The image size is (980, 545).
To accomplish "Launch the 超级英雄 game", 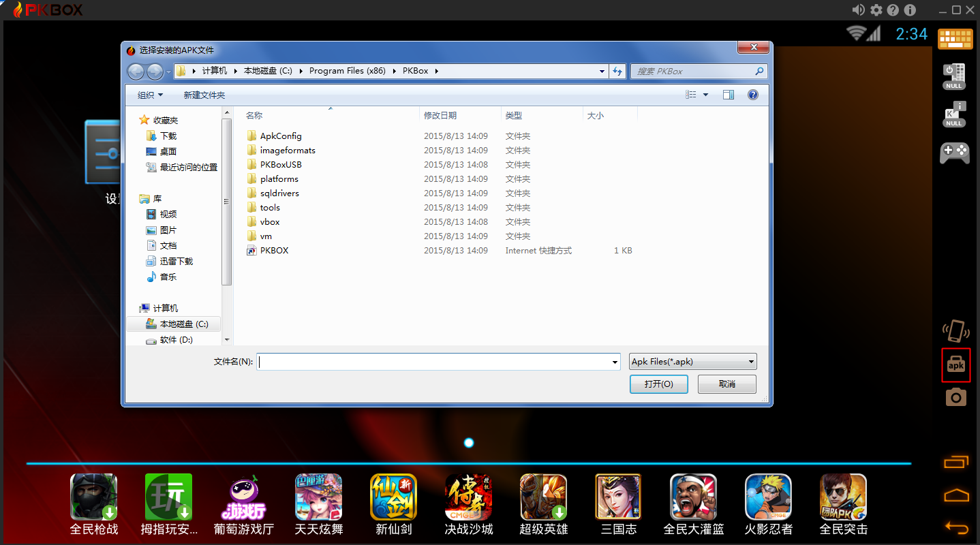I will click(544, 504).
